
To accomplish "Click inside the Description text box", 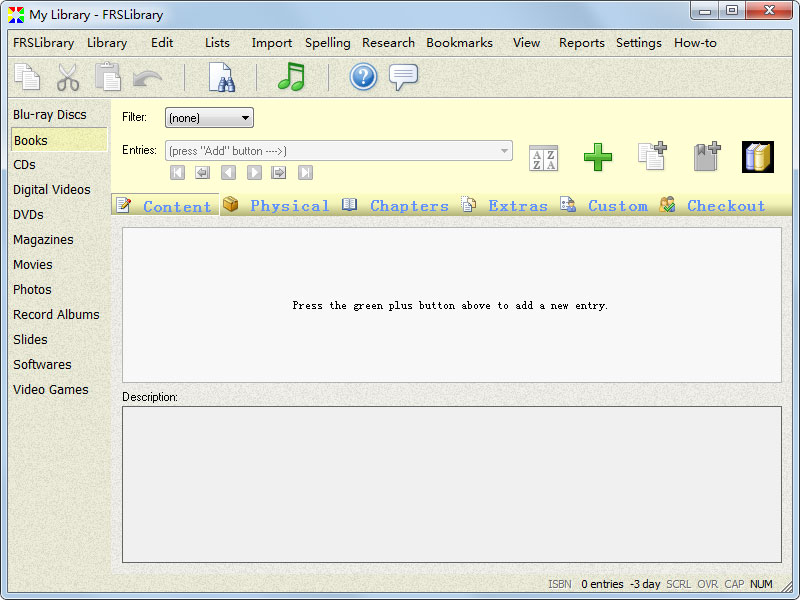I will 451,483.
